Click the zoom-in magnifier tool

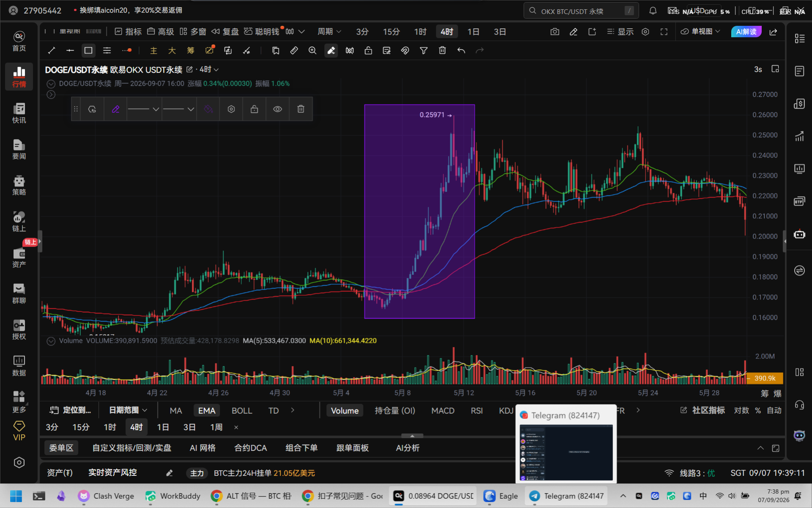click(312, 50)
